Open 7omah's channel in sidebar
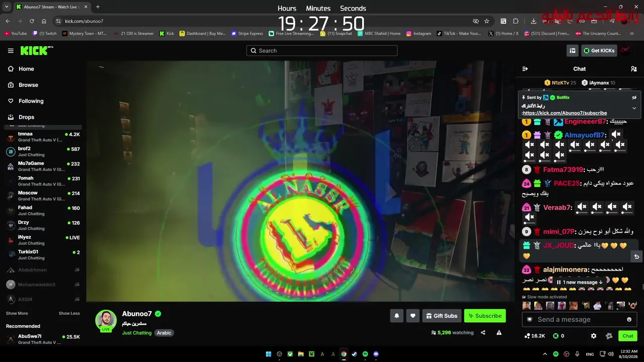This screenshot has width=644, height=362. click(x=43, y=181)
